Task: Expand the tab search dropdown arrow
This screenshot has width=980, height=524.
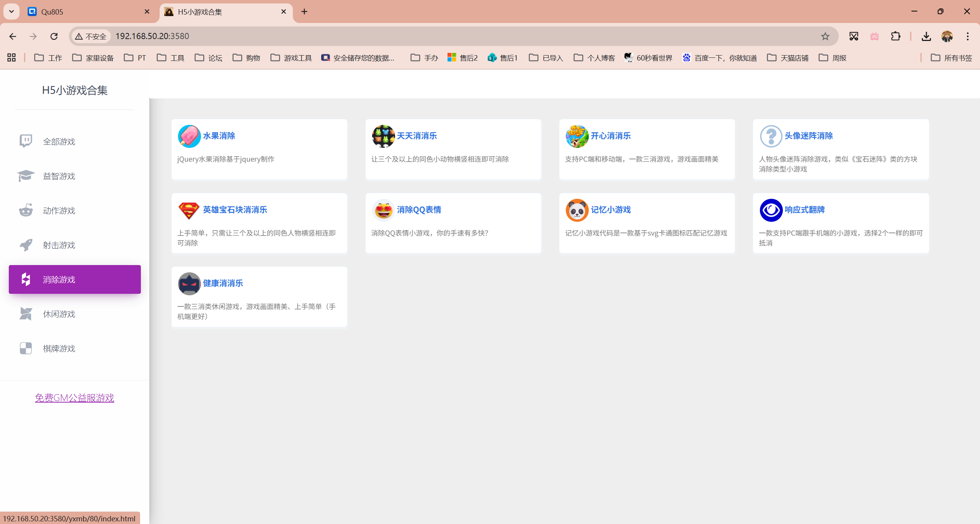Action: click(x=11, y=11)
